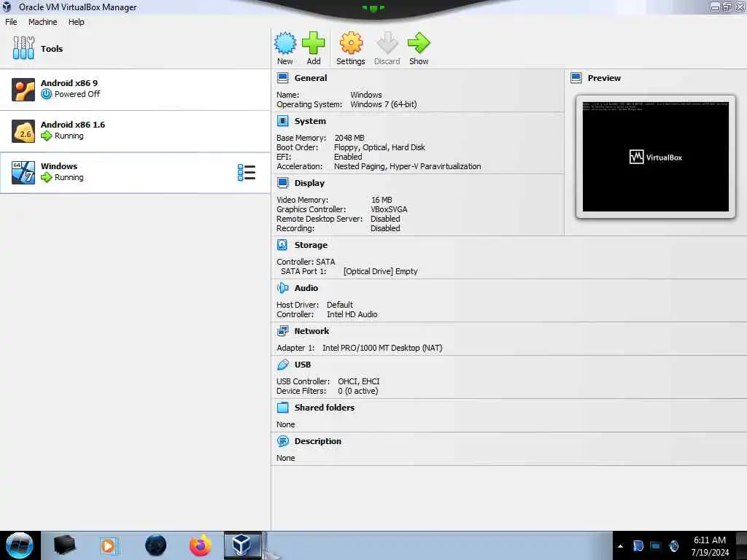
Task: Select the Android x86 9 machine icon
Action: 23,90
